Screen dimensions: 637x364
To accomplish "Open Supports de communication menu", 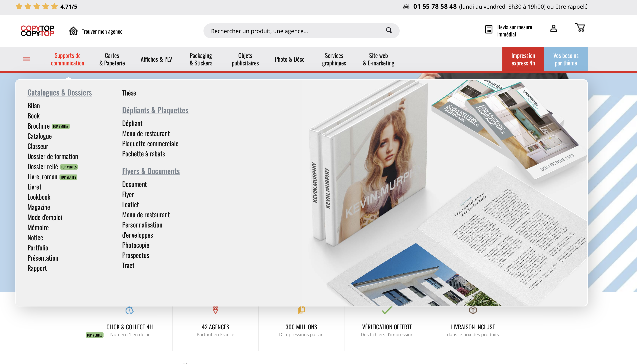I will [68, 59].
